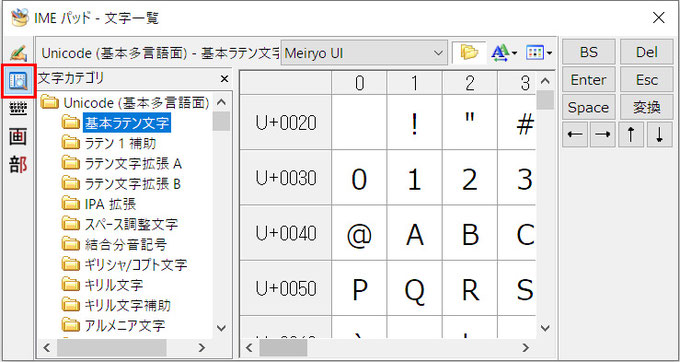
Task: Insert the letter A
Action: (x=415, y=233)
